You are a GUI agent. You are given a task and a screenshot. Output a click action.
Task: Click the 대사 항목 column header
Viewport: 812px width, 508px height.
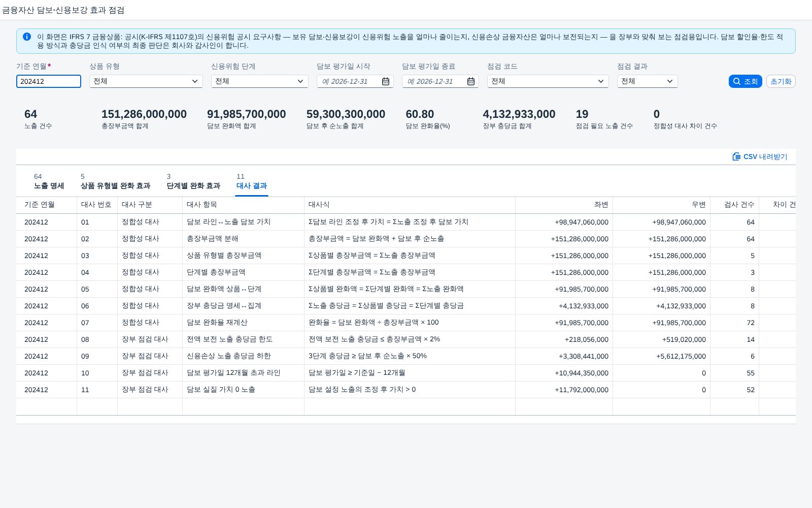point(244,205)
